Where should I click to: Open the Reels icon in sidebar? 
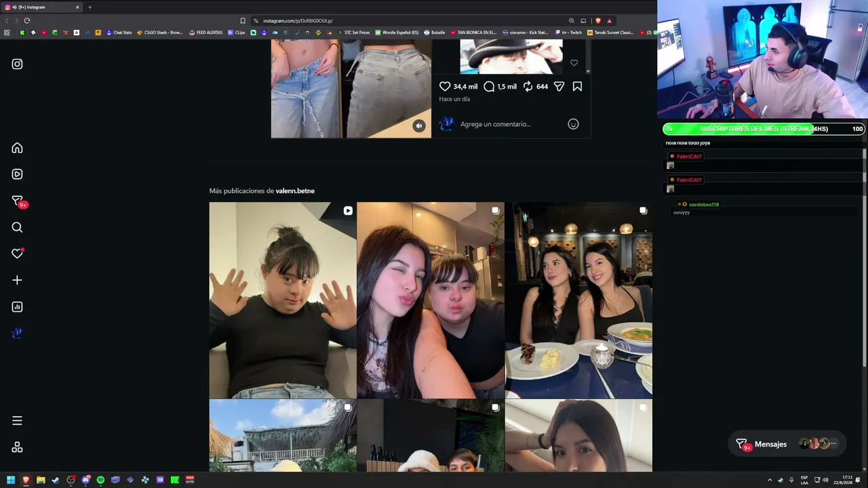pos(17,174)
